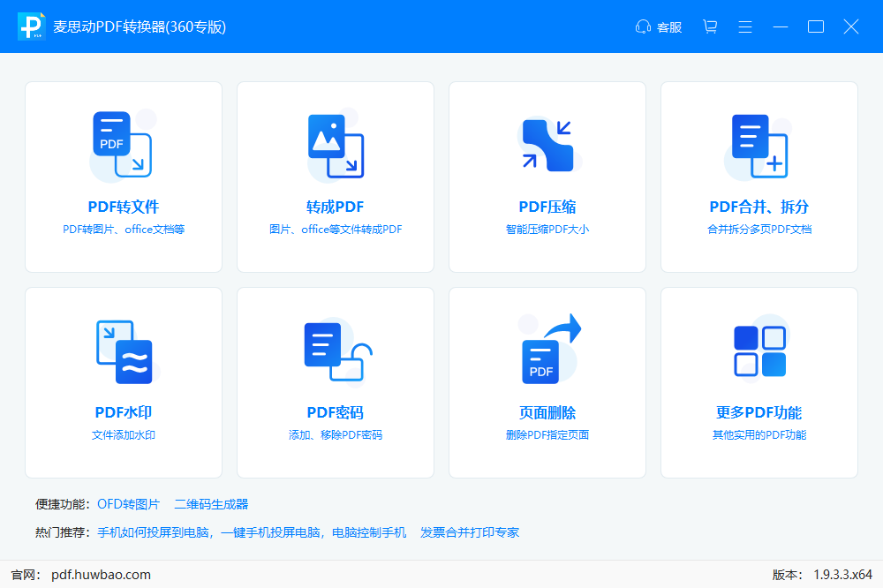Open the PDF合并、拆分 icon
The height and width of the screenshot is (588, 883).
pos(758,146)
